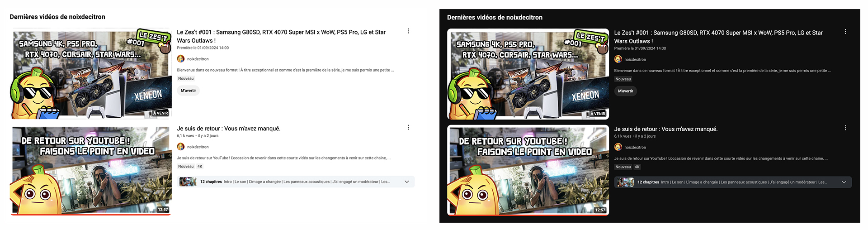Viewport: 868px width, 230px height.
Task: Click chapter preview thumbnail in light theme
Action: (188, 182)
